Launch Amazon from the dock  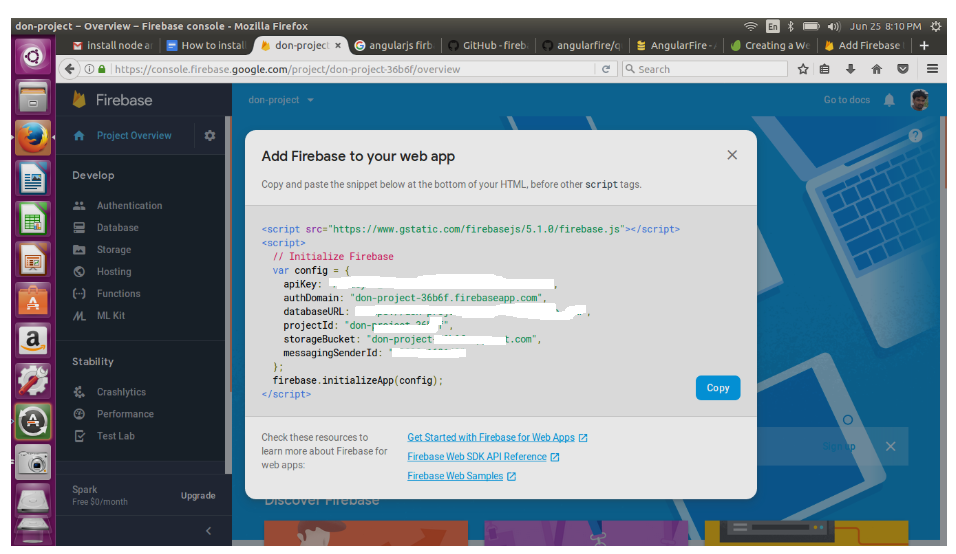pos(33,340)
